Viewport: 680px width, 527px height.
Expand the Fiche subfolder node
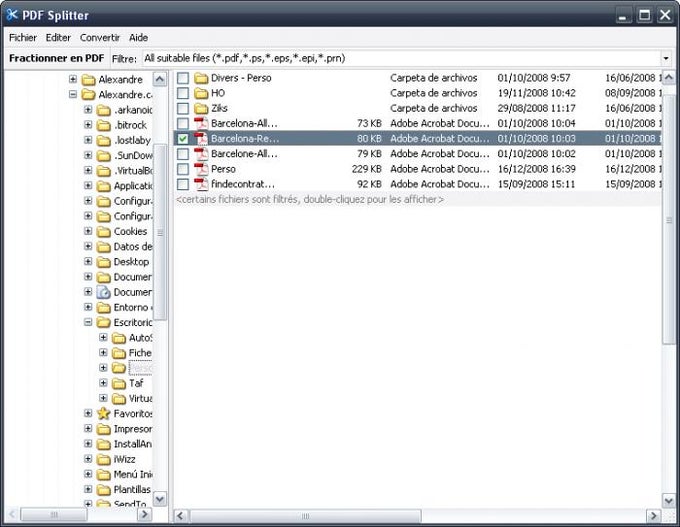click(x=103, y=352)
